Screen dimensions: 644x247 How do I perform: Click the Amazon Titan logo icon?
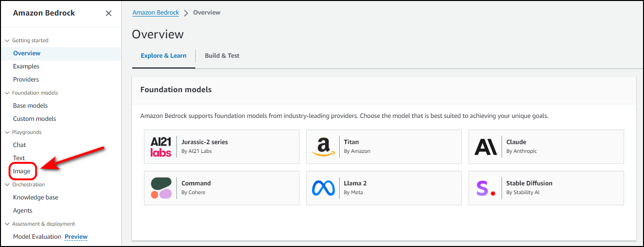coord(323,147)
